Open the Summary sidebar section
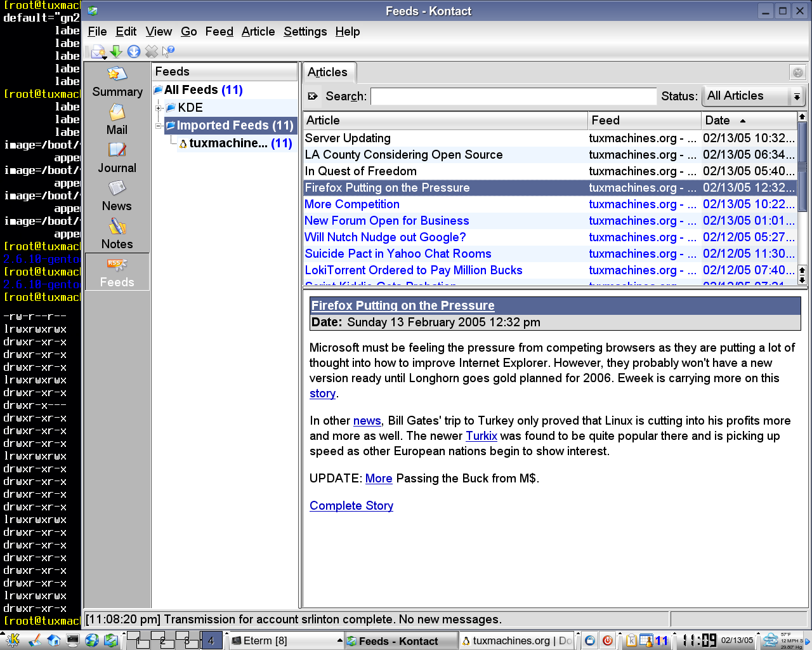 (x=117, y=83)
